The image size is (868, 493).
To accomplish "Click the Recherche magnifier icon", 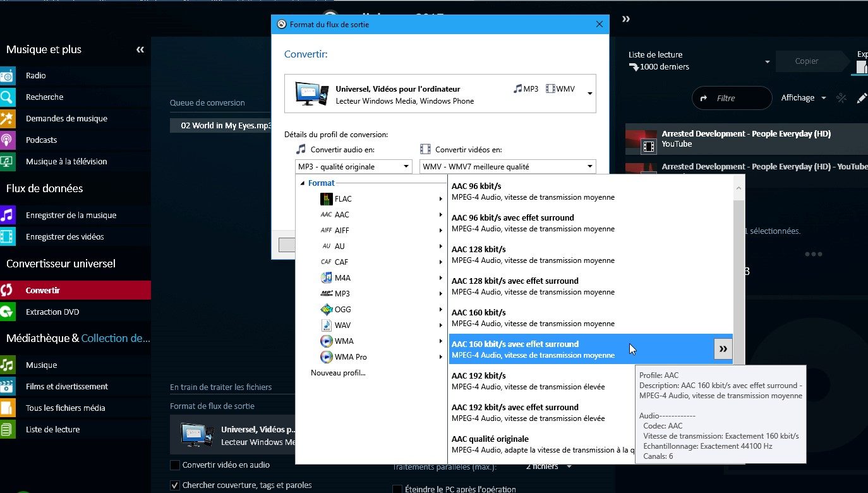I will click(x=7, y=97).
